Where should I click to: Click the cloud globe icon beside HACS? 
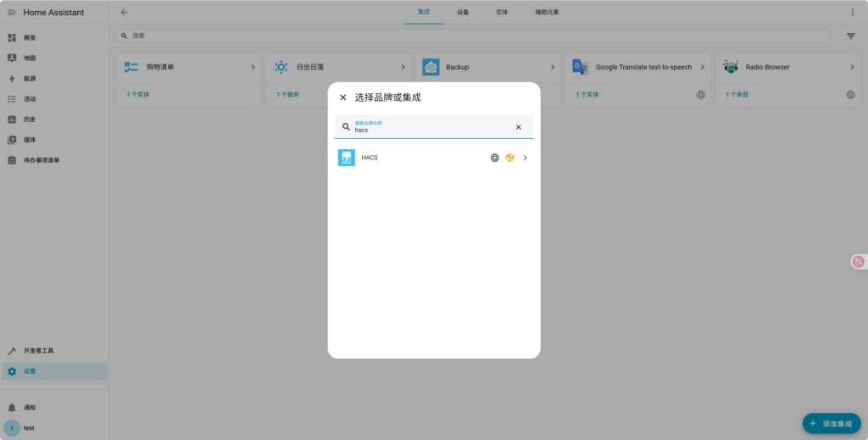495,158
